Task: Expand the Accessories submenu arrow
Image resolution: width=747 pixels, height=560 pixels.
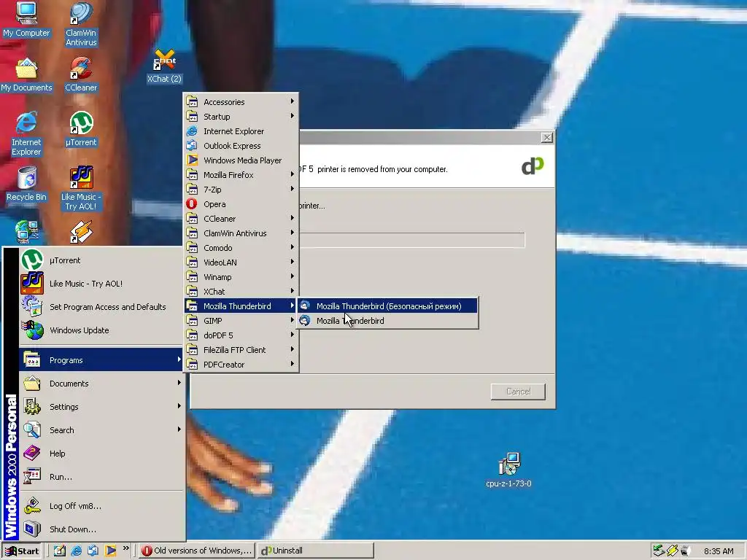Action: 292,101
